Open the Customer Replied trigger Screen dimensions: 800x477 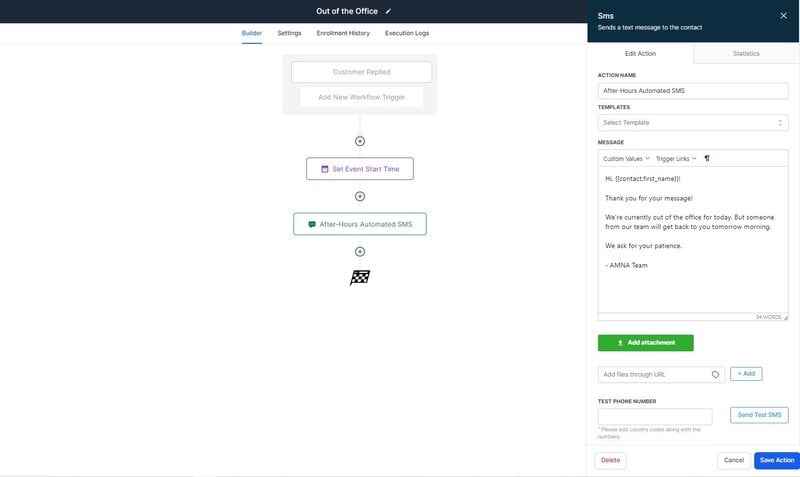tap(361, 72)
